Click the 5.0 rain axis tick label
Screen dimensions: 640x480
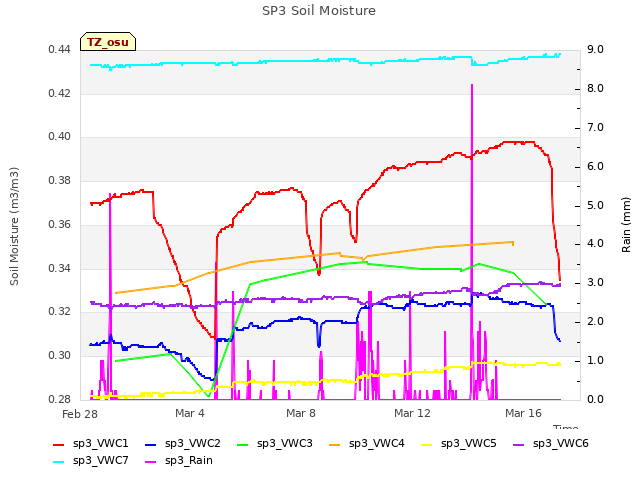595,205
